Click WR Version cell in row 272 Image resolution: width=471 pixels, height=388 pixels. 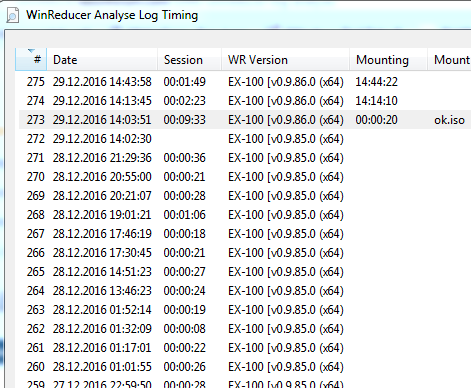click(x=286, y=139)
